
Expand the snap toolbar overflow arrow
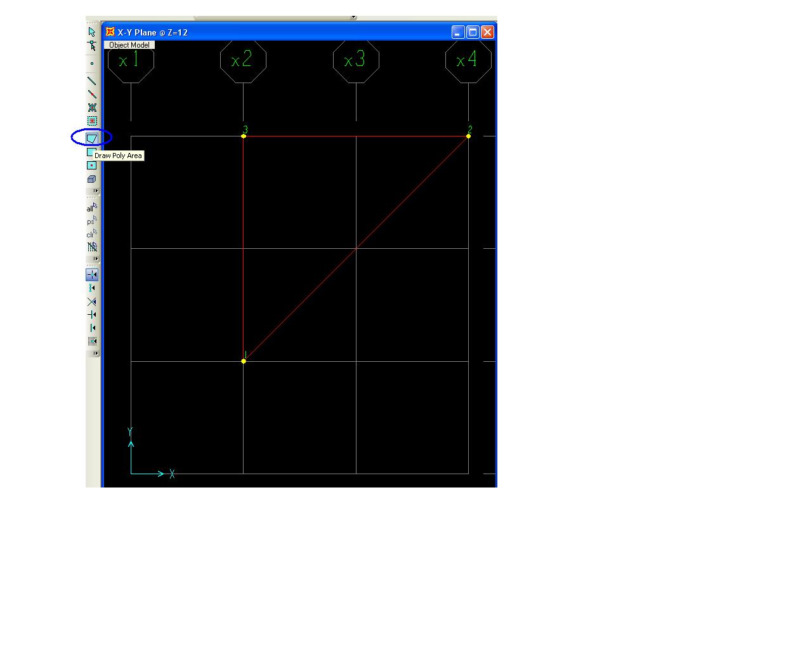[x=96, y=354]
